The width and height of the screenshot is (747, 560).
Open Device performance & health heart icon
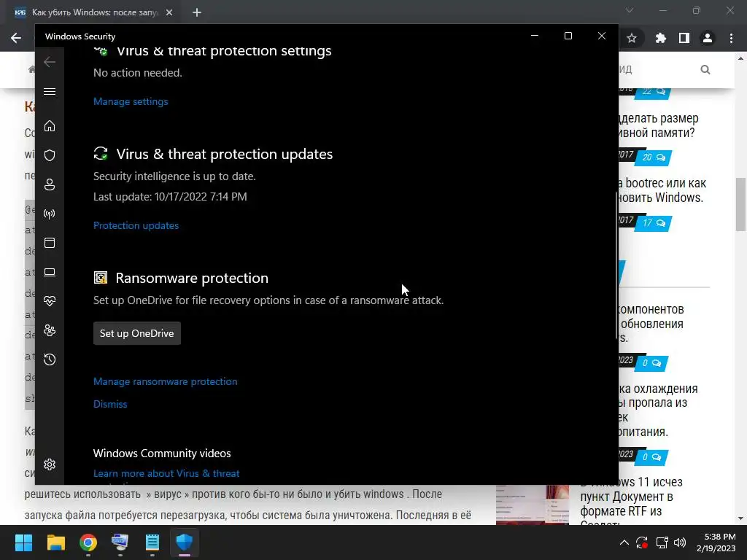click(x=50, y=301)
